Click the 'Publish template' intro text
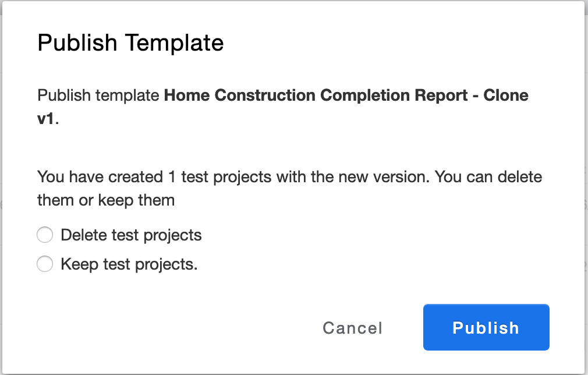The height and width of the screenshot is (375, 588). (x=98, y=95)
